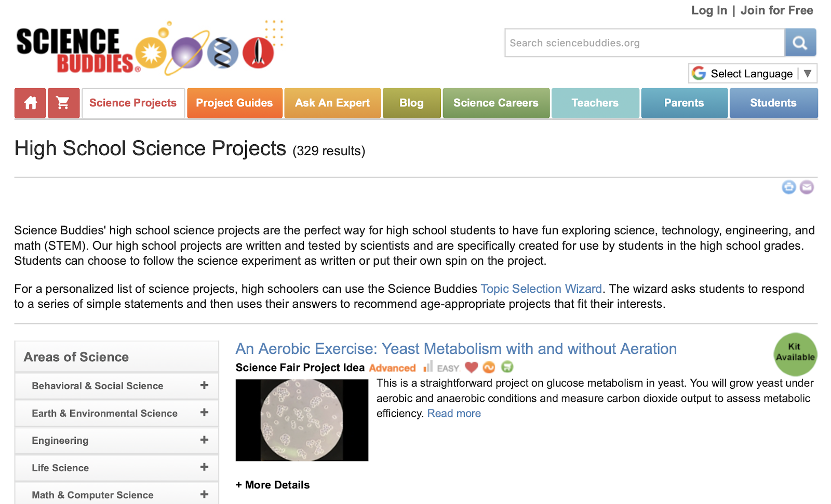Click the search sciencebuddies.org field
The height and width of the screenshot is (504, 831).
pyautogui.click(x=645, y=43)
